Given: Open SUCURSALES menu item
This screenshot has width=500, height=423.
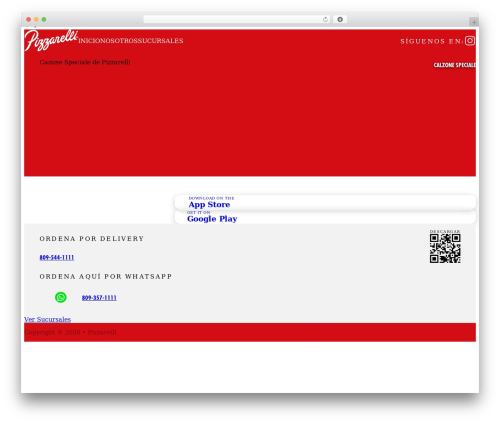Looking at the screenshot, I should coord(161,41).
